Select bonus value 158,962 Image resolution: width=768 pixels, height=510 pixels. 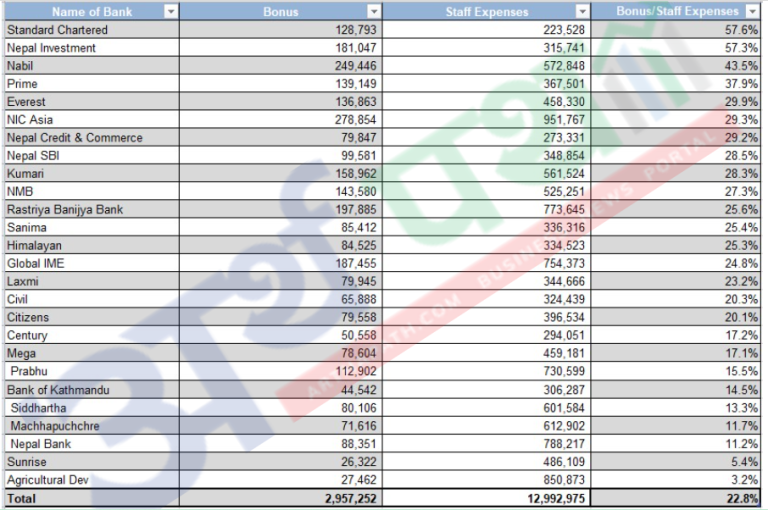pos(281,173)
